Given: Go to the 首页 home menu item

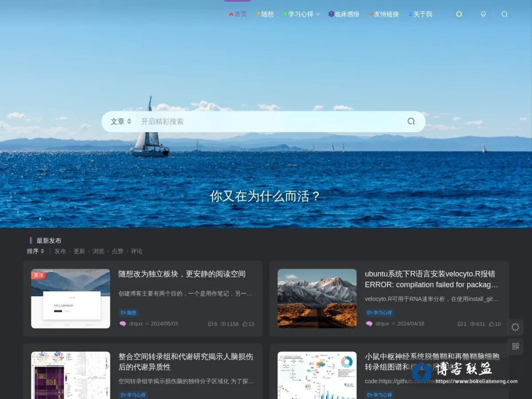Looking at the screenshot, I should [238, 14].
